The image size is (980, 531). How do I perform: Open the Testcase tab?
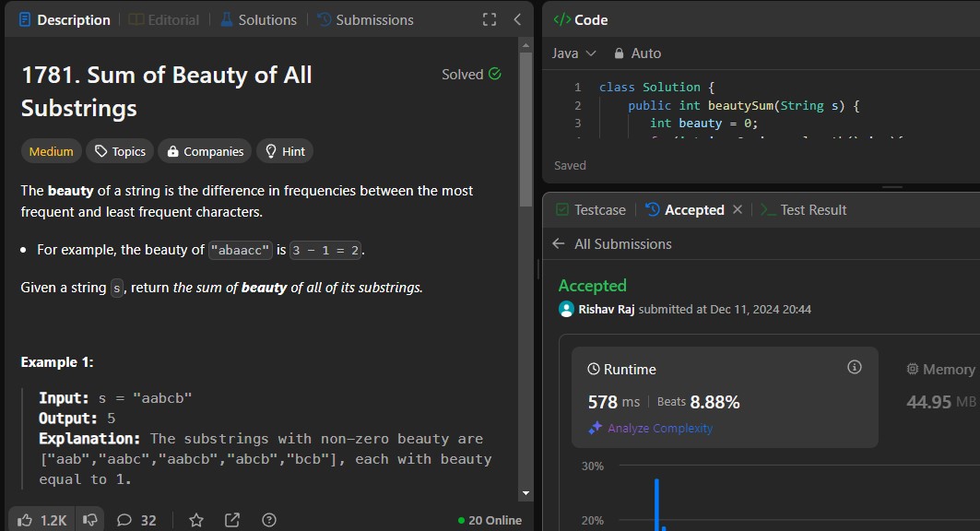pyautogui.click(x=591, y=210)
